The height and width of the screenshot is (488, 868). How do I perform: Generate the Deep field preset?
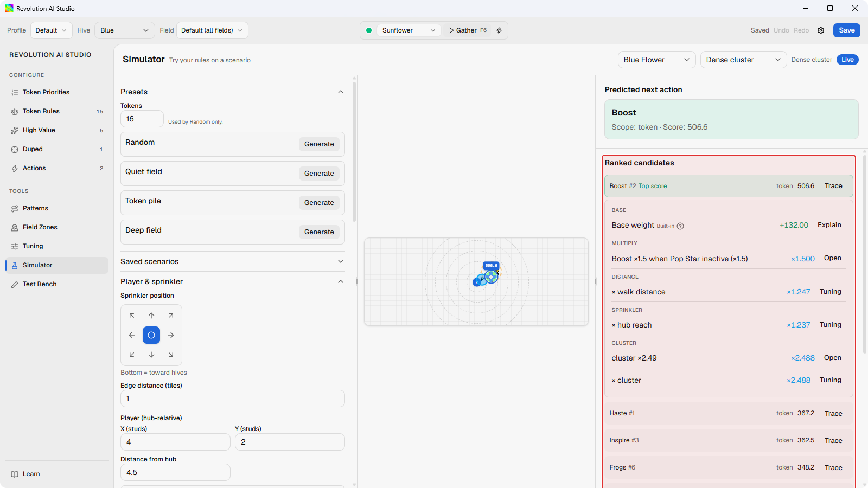[319, 232]
